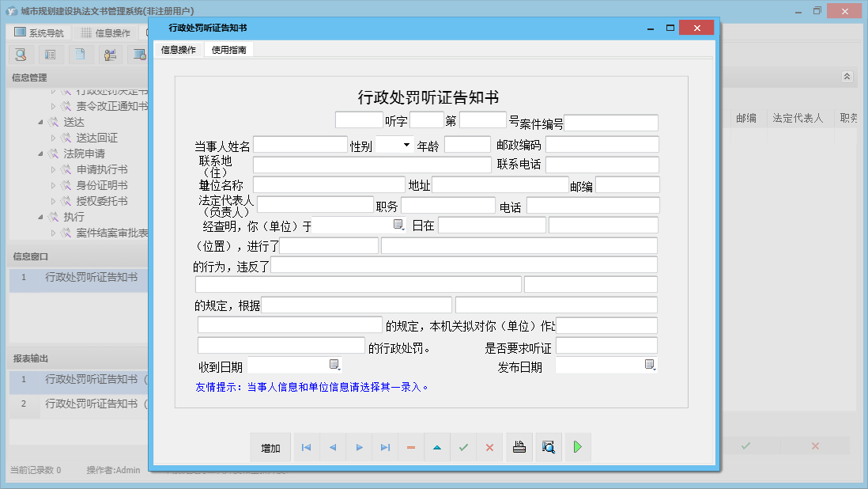Open the 系统导航 menu

[x=37, y=31]
